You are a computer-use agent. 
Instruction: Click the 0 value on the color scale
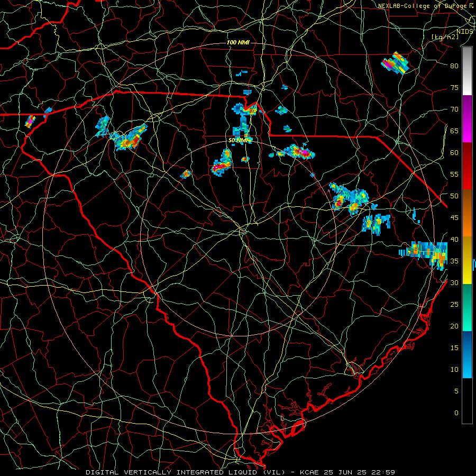[456, 413]
